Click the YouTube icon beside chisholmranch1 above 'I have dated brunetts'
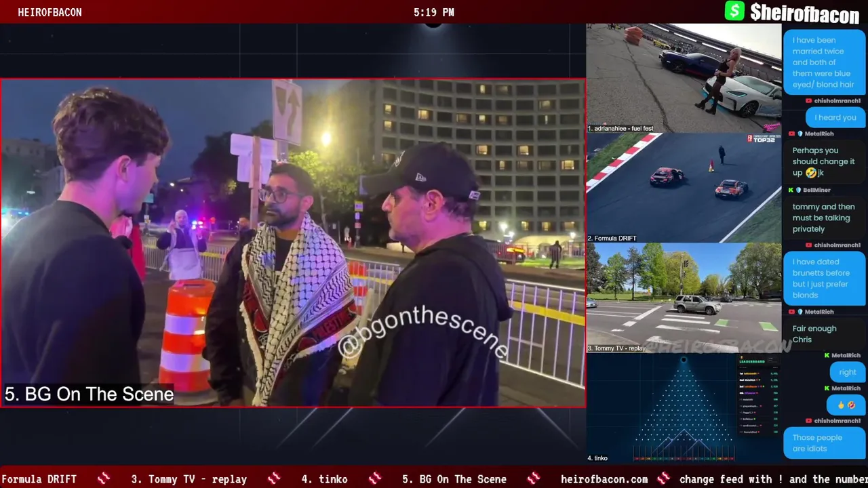Viewport: 868px width, 488px height. click(x=808, y=245)
